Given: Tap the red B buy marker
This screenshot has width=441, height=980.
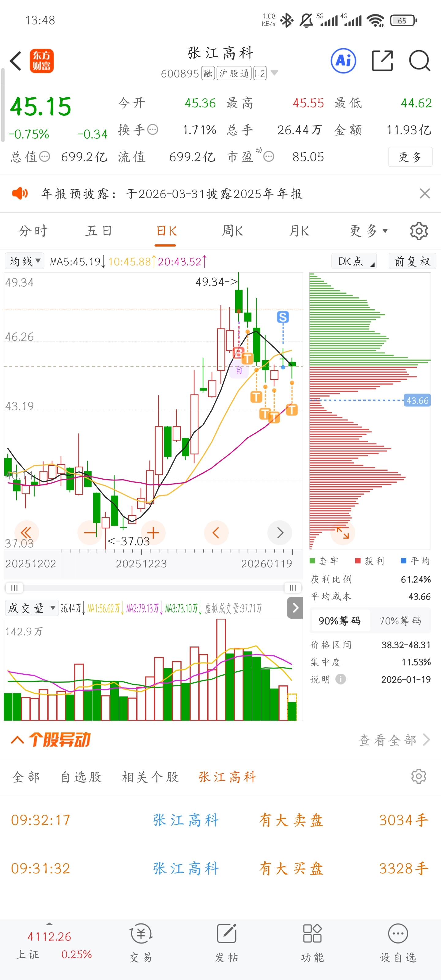Looking at the screenshot, I should (238, 353).
